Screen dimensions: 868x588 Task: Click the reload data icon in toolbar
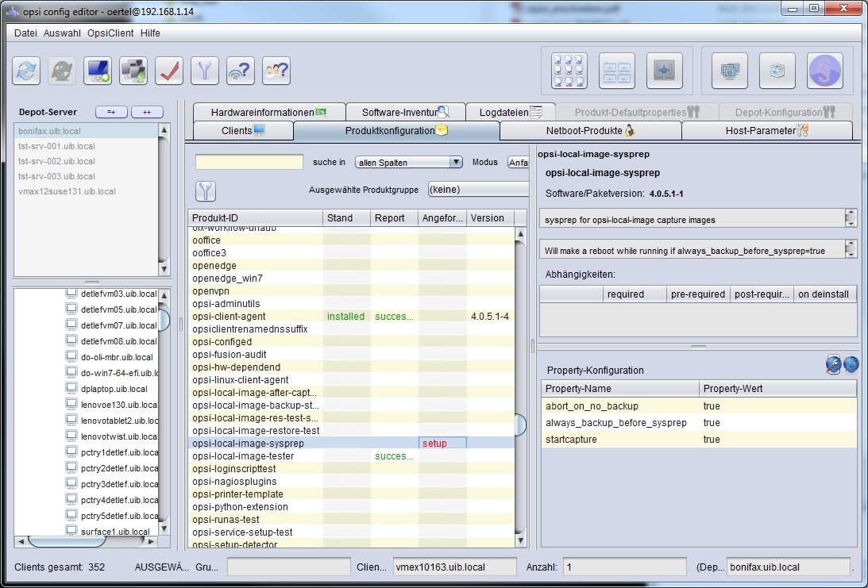pyautogui.click(x=26, y=71)
